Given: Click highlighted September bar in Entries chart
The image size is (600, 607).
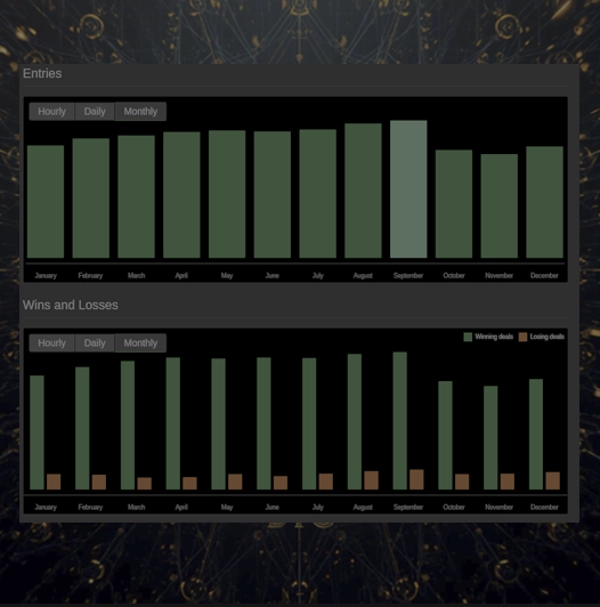Looking at the screenshot, I should coord(408,189).
